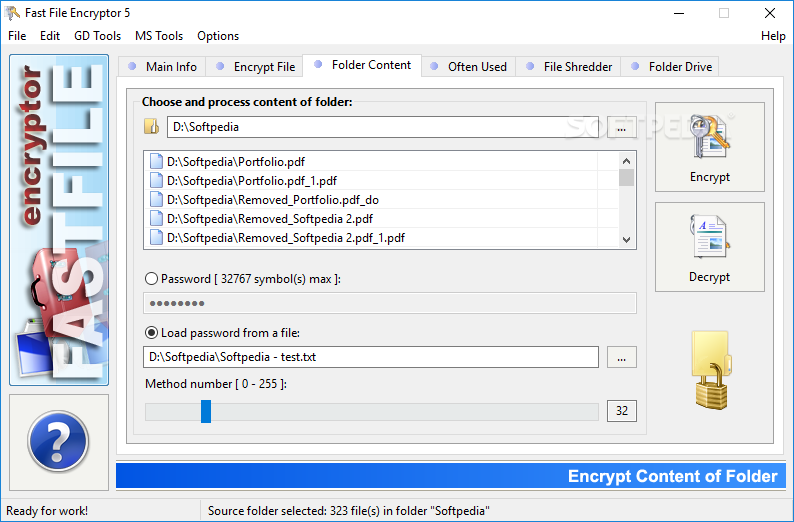Select the Password radio button

click(x=151, y=279)
